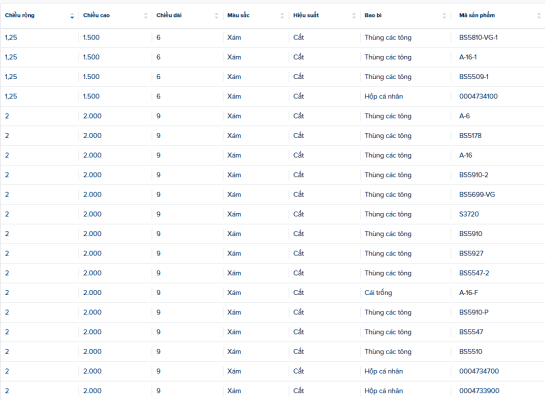Click product code S3720
The image size is (545, 400).
469,214
